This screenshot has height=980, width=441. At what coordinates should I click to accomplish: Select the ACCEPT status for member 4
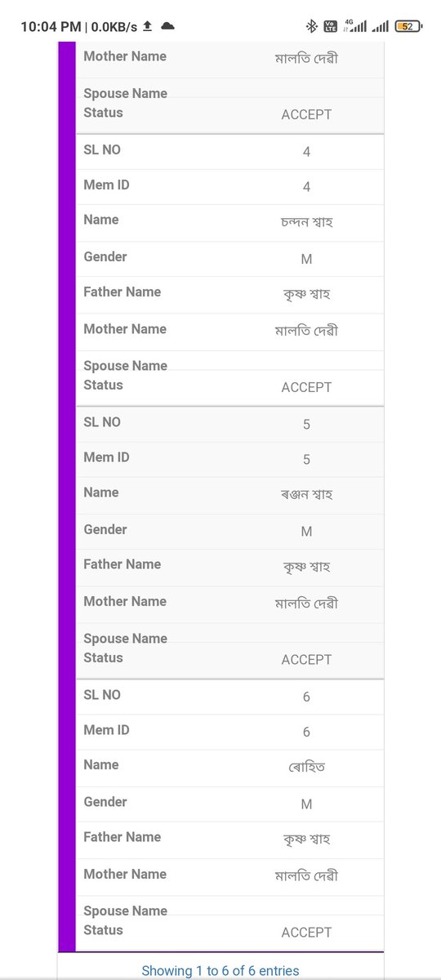click(306, 387)
